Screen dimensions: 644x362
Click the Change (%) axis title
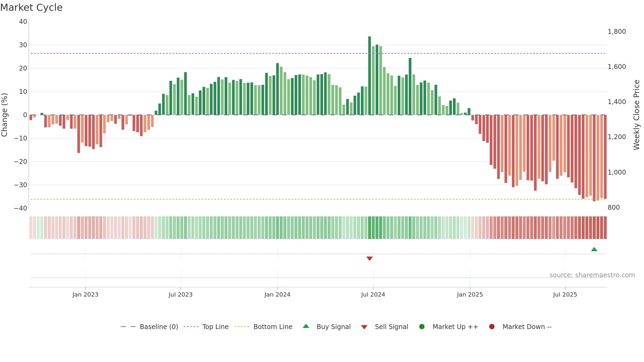click(x=4, y=115)
